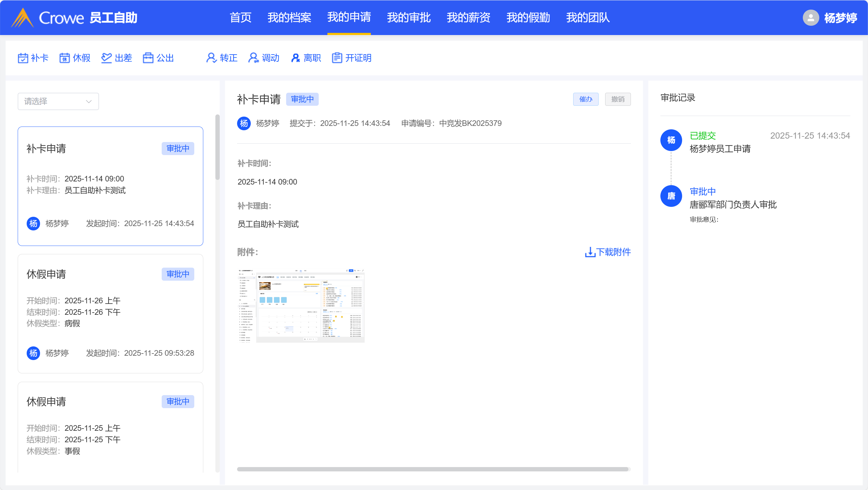868x490 pixels.
Task: Click the dropdown chevron arrow in filter
Action: coord(89,101)
